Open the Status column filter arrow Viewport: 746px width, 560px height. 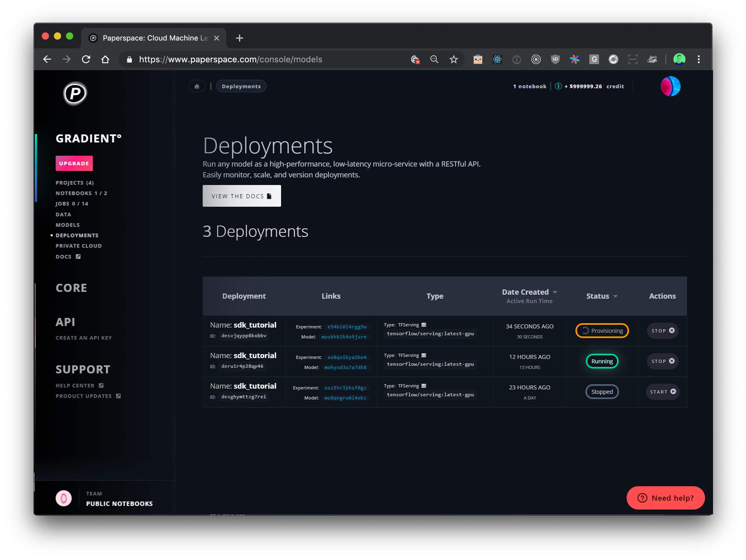(616, 296)
